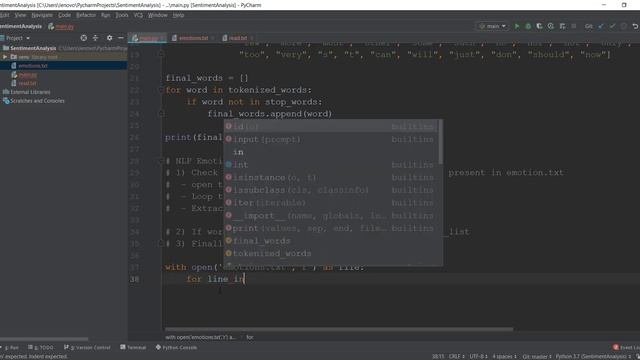Viewport: 640px width, 360px height.
Task: Open the Navigate menu
Action: [x=42, y=15]
